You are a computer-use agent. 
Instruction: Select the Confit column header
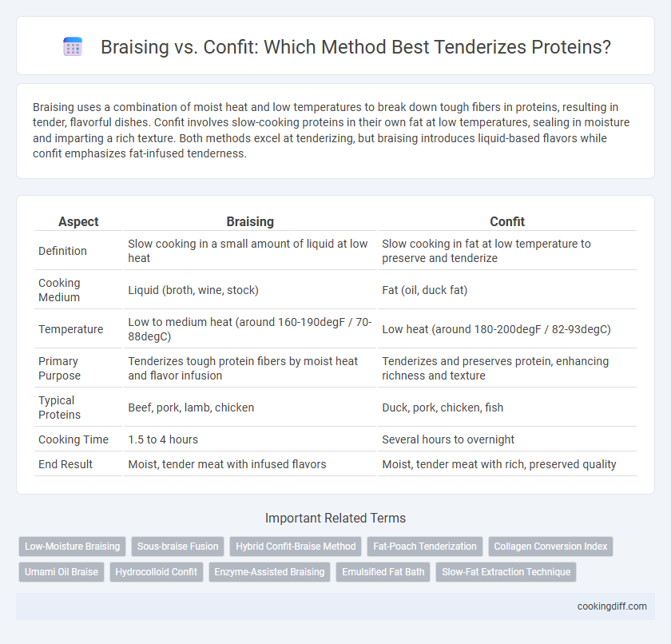(x=507, y=221)
